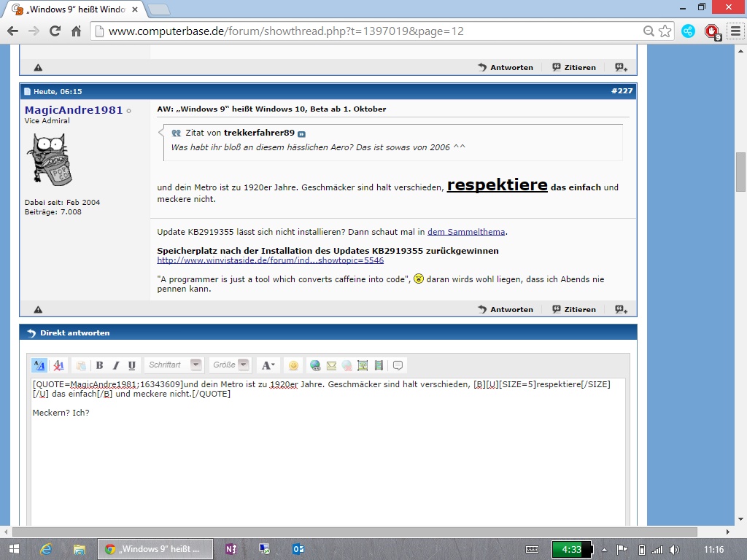Click Antworten on the post above #227
The image size is (747, 560).
click(506, 68)
